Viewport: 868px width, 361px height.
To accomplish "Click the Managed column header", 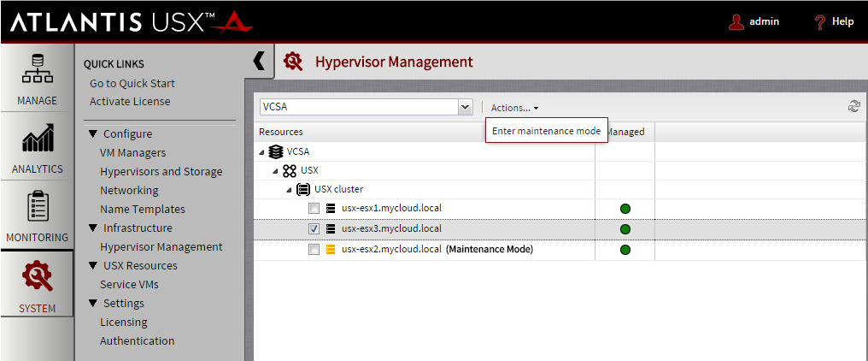I will coord(625,132).
